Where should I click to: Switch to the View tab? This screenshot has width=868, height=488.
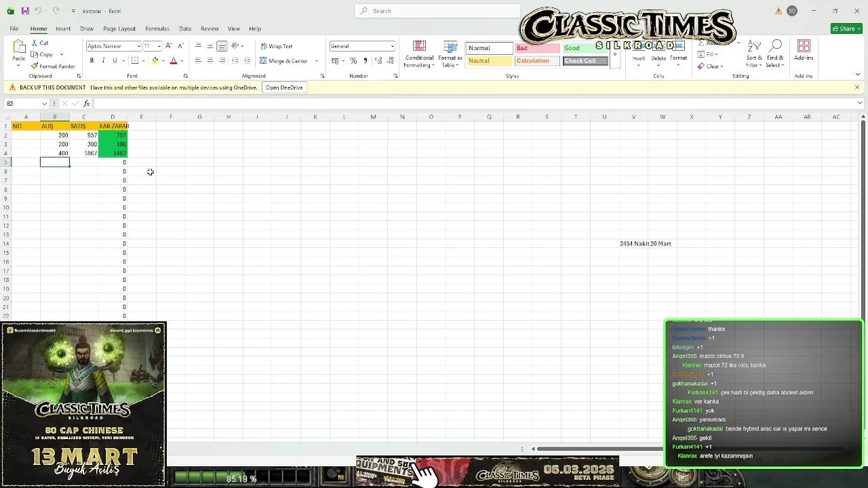coord(234,28)
